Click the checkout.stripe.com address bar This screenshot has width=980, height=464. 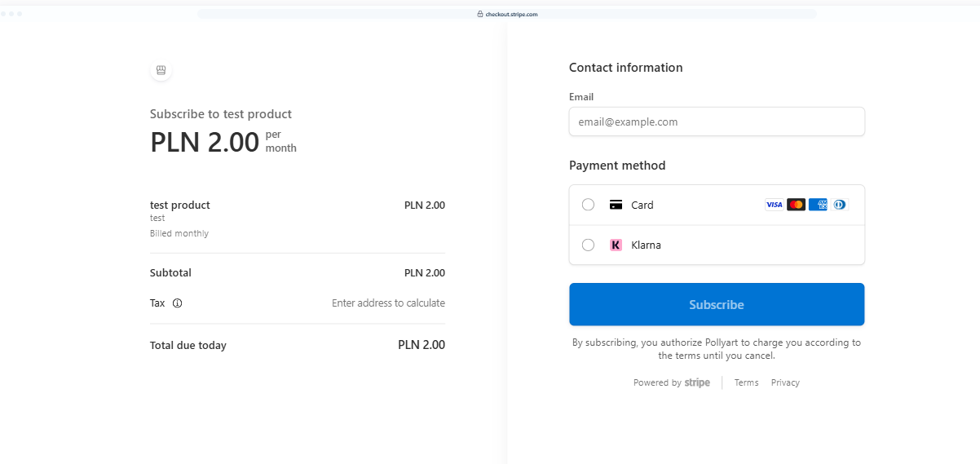[x=507, y=14]
